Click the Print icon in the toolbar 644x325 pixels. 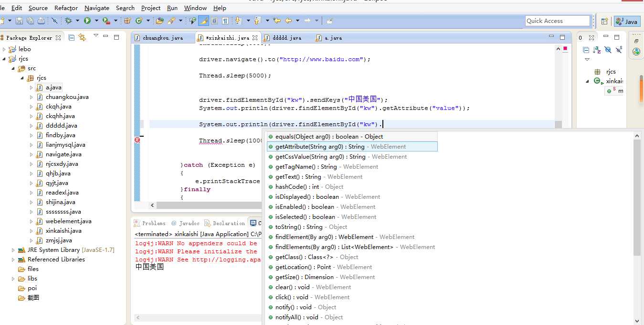pyautogui.click(x=42, y=21)
